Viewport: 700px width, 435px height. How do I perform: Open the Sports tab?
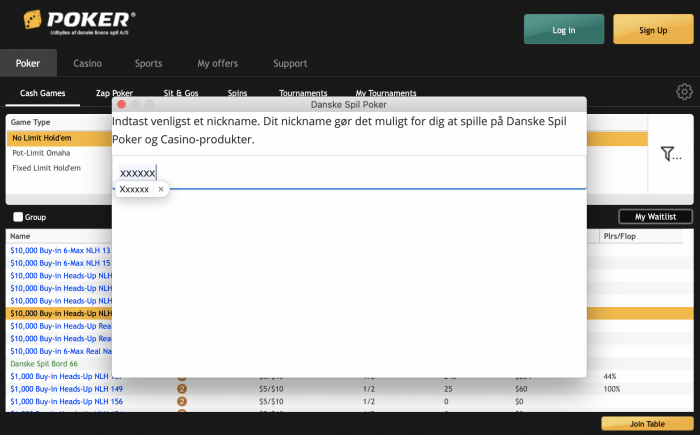click(x=149, y=63)
